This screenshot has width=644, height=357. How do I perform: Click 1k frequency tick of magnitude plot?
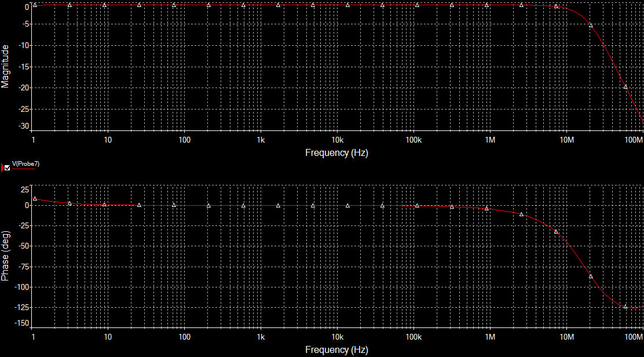261,140
